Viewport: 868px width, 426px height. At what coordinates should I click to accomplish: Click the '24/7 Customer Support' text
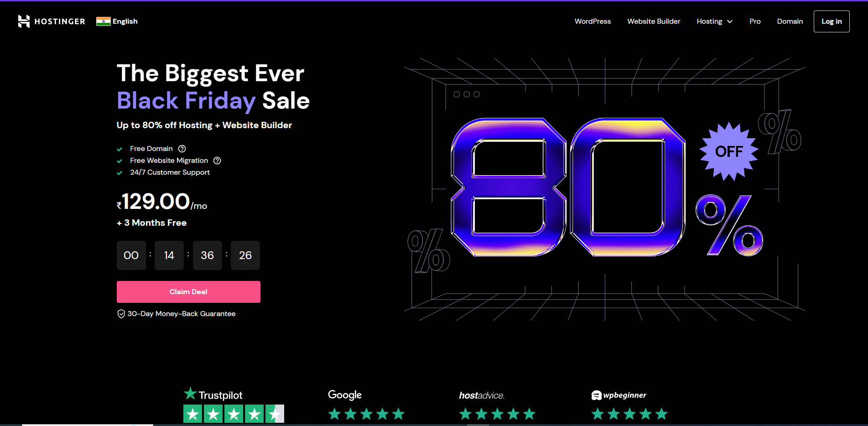pyautogui.click(x=170, y=172)
